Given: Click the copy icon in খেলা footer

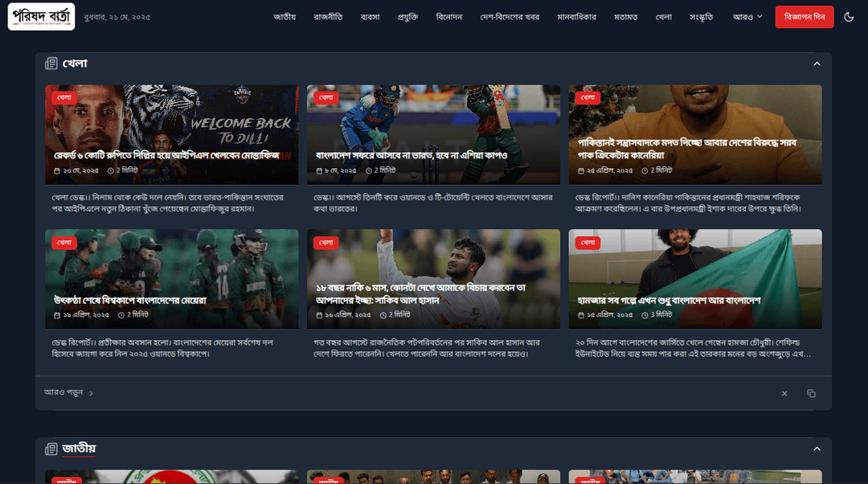Looking at the screenshot, I should pyautogui.click(x=811, y=393).
